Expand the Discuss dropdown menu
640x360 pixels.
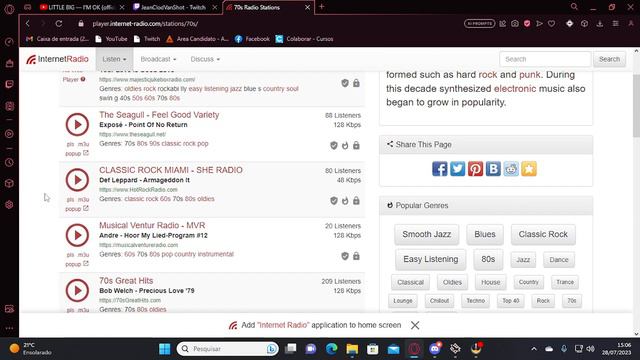[x=205, y=59]
